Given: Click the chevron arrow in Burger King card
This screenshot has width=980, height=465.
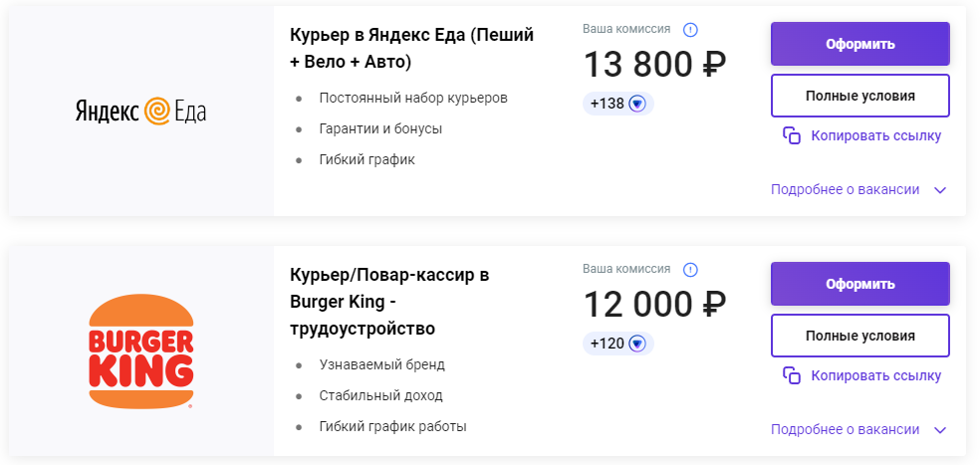Looking at the screenshot, I should 940,430.
